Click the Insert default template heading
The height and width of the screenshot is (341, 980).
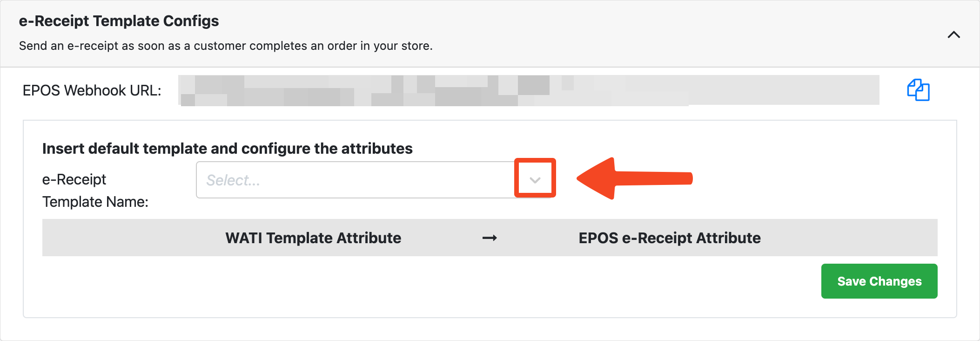click(x=228, y=149)
